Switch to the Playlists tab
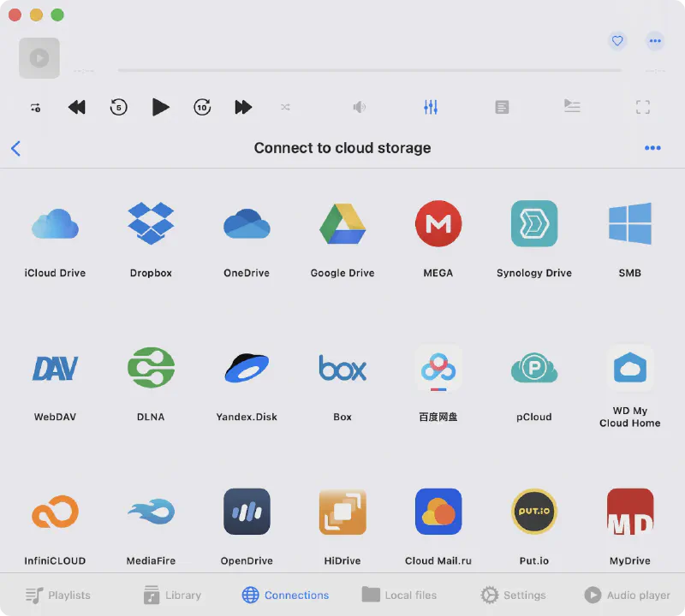 57,595
